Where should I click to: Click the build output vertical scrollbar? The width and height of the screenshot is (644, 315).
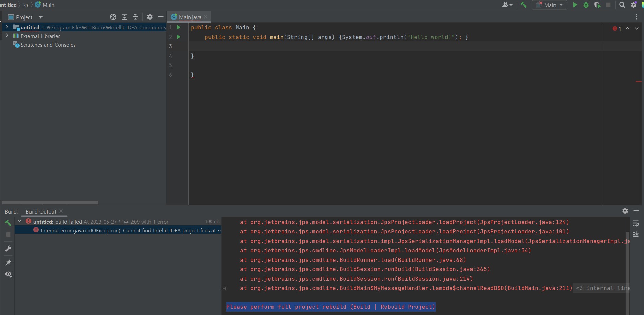point(628,273)
